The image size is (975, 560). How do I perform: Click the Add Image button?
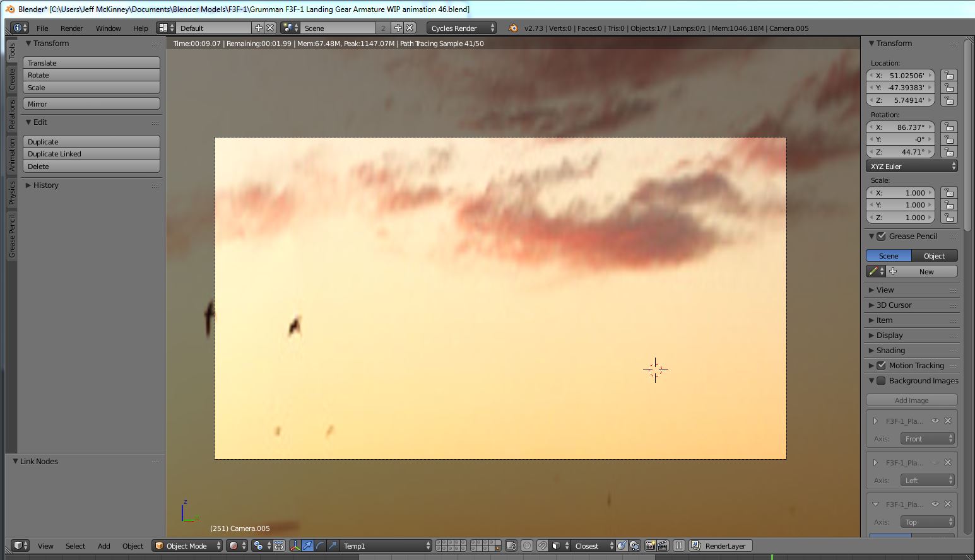912,400
